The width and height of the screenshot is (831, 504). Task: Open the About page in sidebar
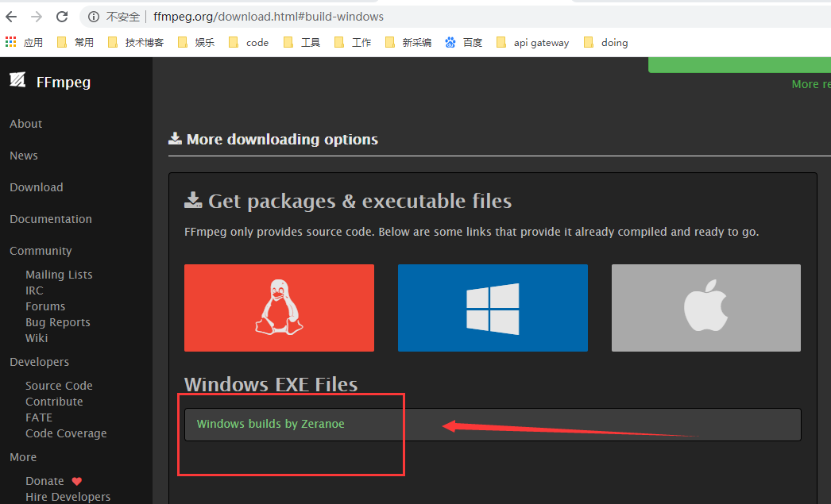[x=26, y=124]
